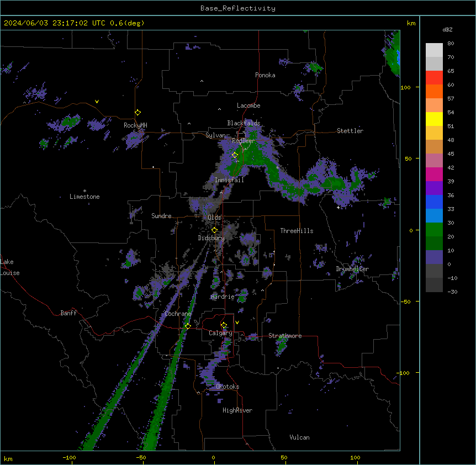Screen dimensions: 476x465
Task: Click the Vulcan city label
Action: pyautogui.click(x=300, y=437)
